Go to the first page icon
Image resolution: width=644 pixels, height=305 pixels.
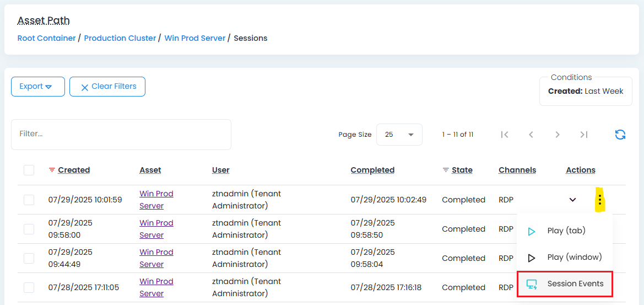point(504,135)
